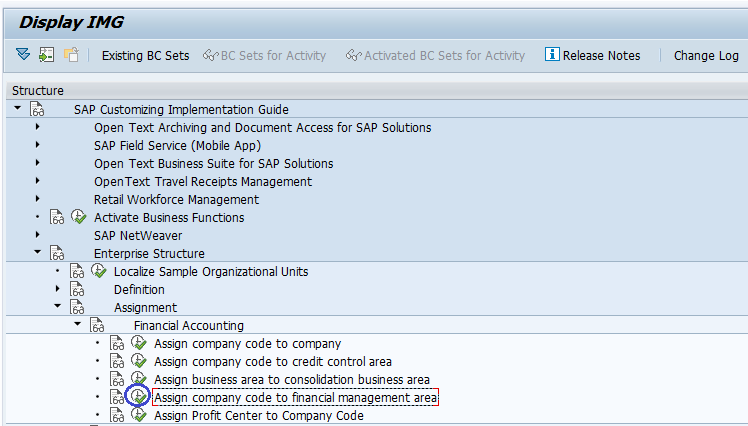Execute Assign company code to financial management area

click(x=138, y=396)
